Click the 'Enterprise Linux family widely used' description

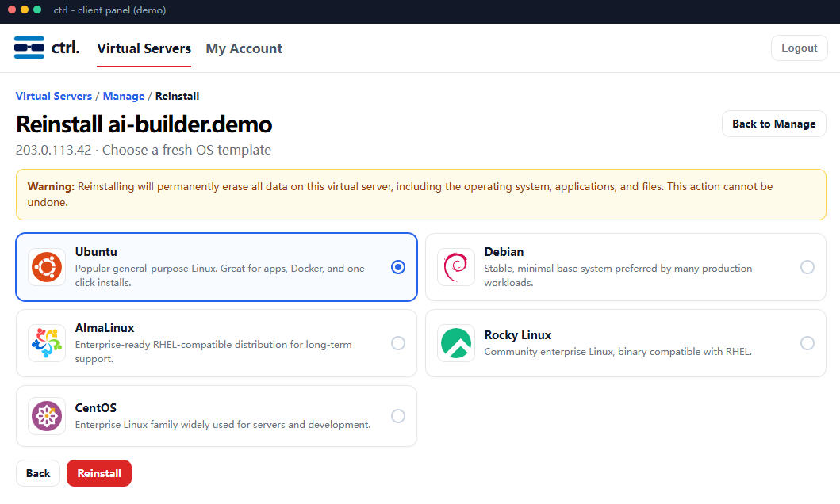point(223,424)
